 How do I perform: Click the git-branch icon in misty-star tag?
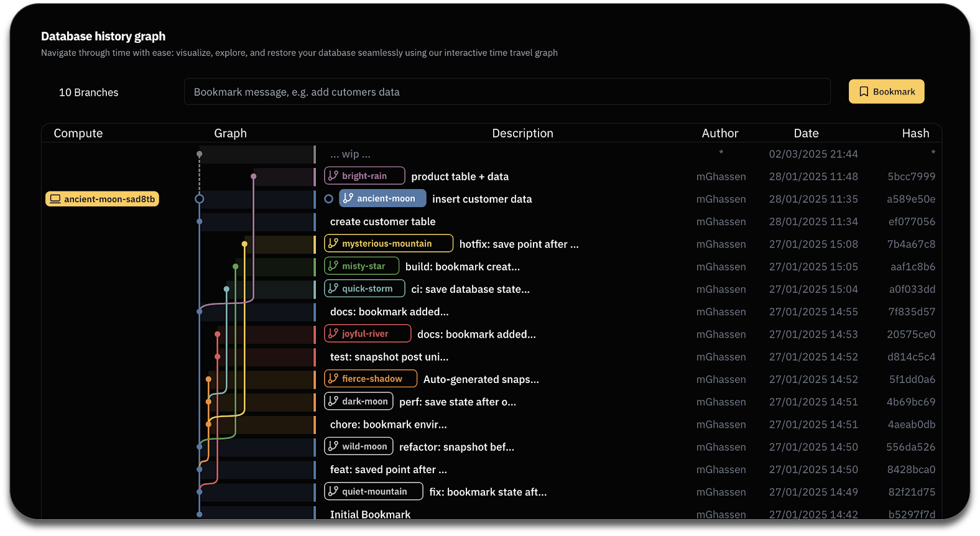click(333, 266)
